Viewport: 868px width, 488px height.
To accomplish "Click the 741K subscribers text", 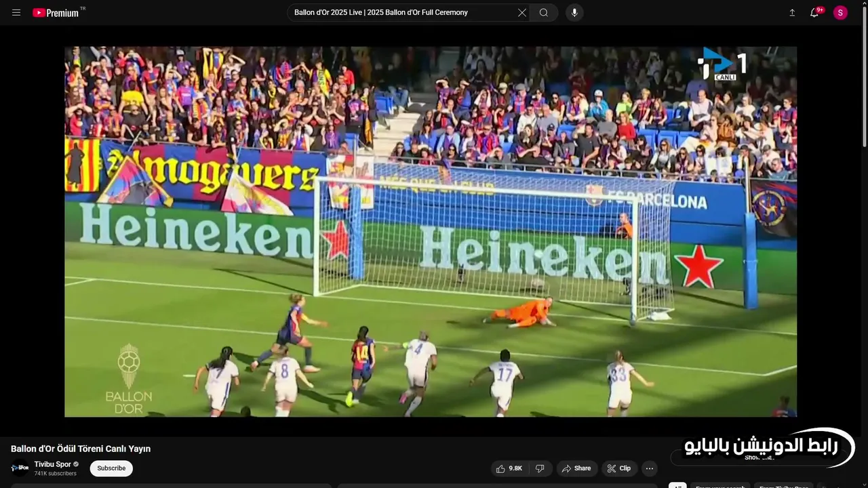I will (56, 474).
